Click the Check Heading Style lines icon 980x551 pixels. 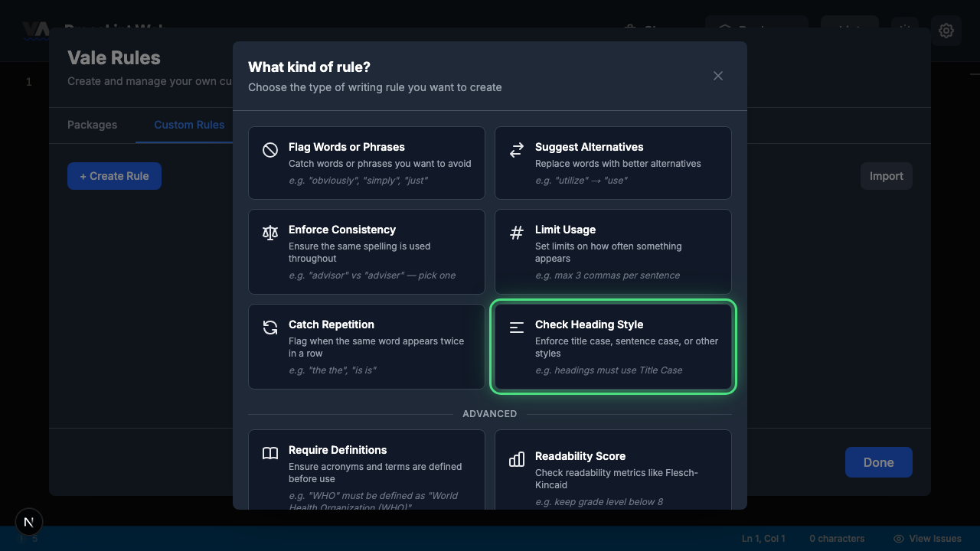(517, 328)
